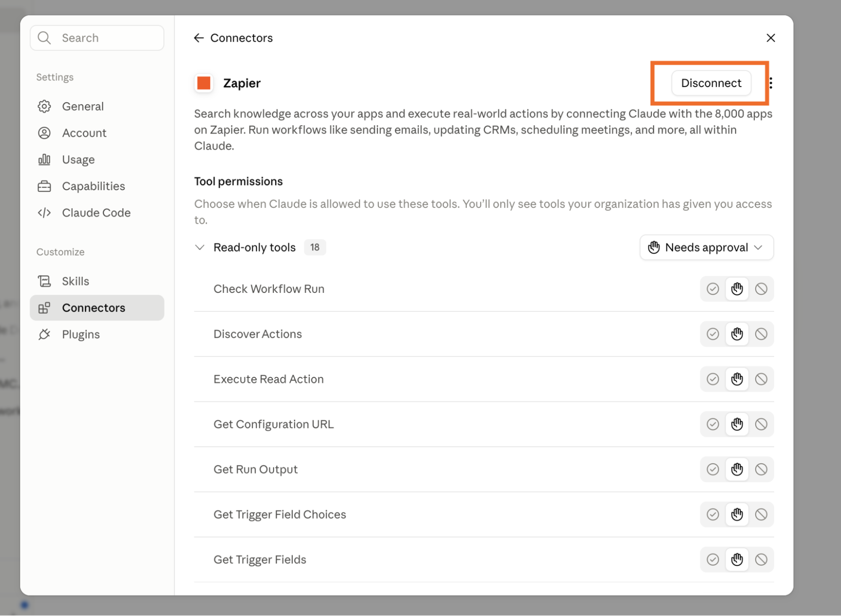Close the settings dialog
Image resolution: width=841 pixels, height=616 pixels.
coord(771,38)
